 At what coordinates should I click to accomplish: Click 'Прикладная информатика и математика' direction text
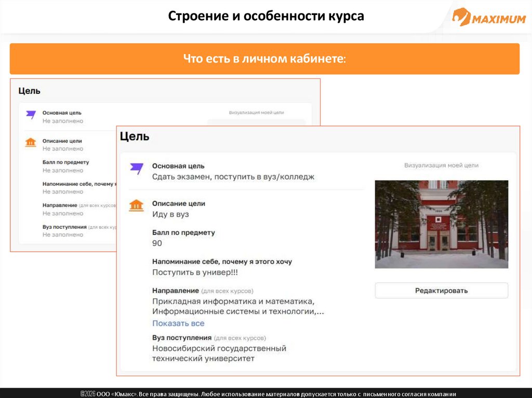tap(233, 301)
